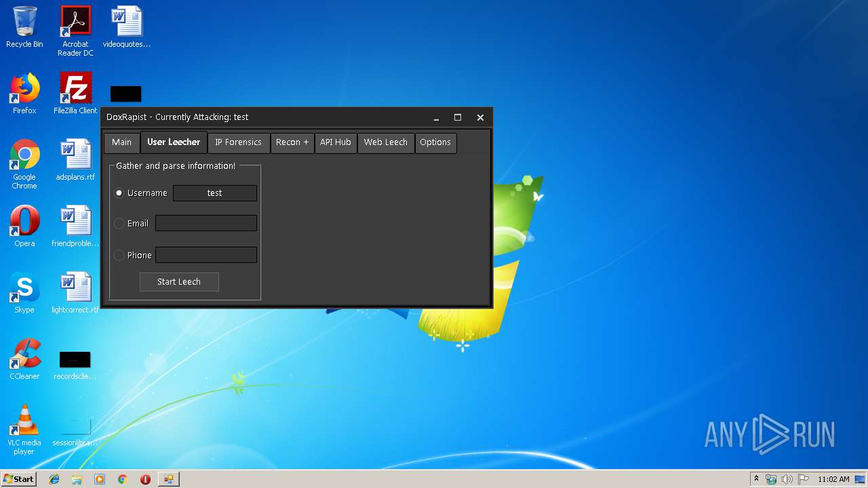Click the Username field containing test
Image resolution: width=868 pixels, height=488 pixels.
pos(215,193)
